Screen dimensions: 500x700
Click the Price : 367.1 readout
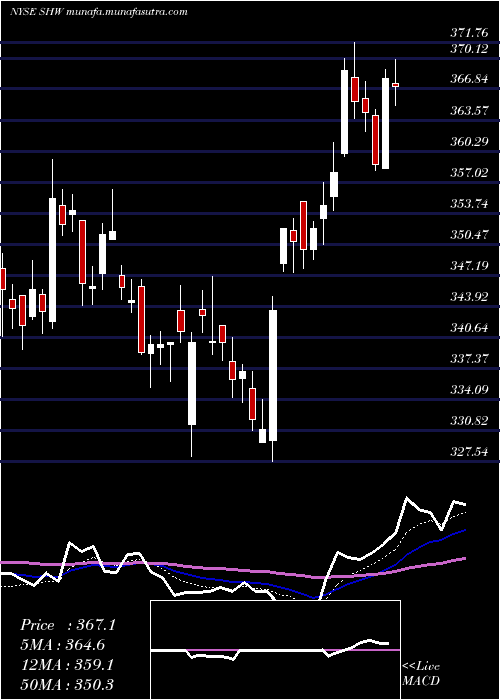tap(68, 625)
